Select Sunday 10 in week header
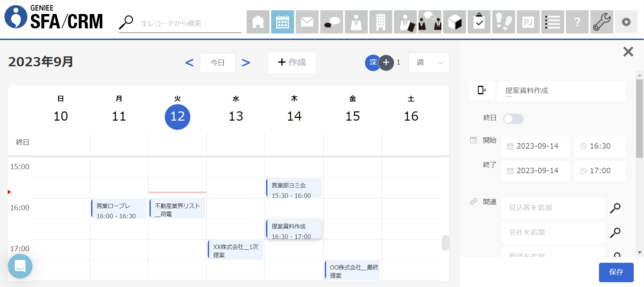The height and width of the screenshot is (287, 644). (x=61, y=117)
